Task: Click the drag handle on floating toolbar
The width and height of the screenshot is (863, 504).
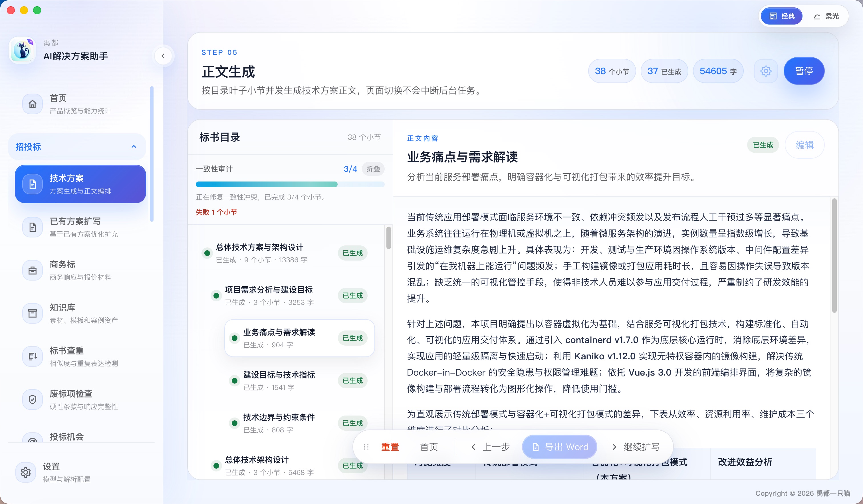Action: click(x=366, y=447)
